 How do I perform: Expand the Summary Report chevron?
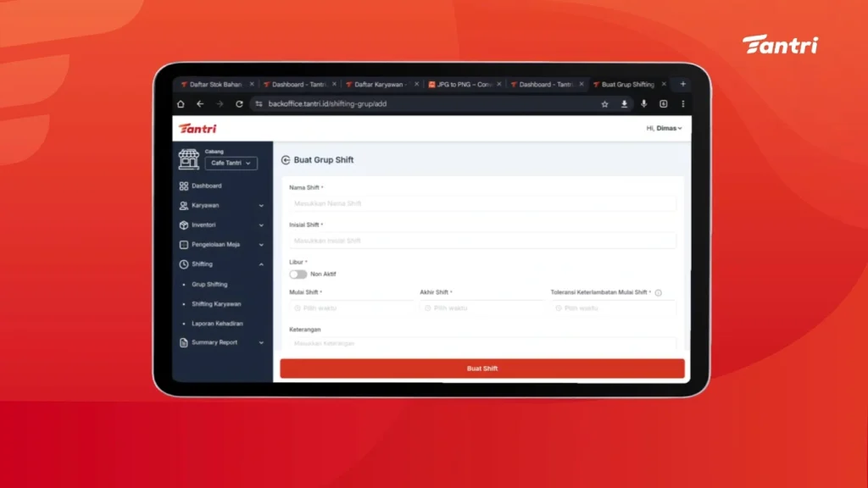(261, 342)
